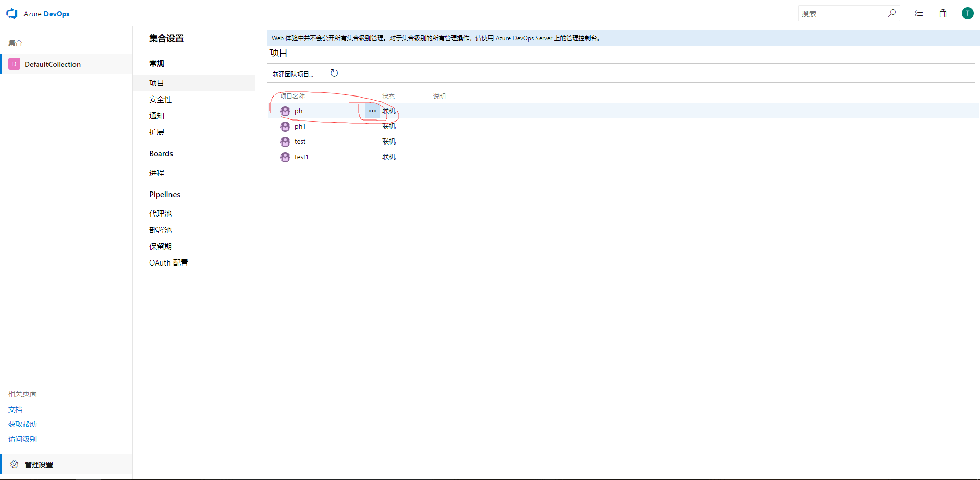Viewport: 980px width, 480px height.
Task: Go to 通知 settings
Action: point(157,116)
